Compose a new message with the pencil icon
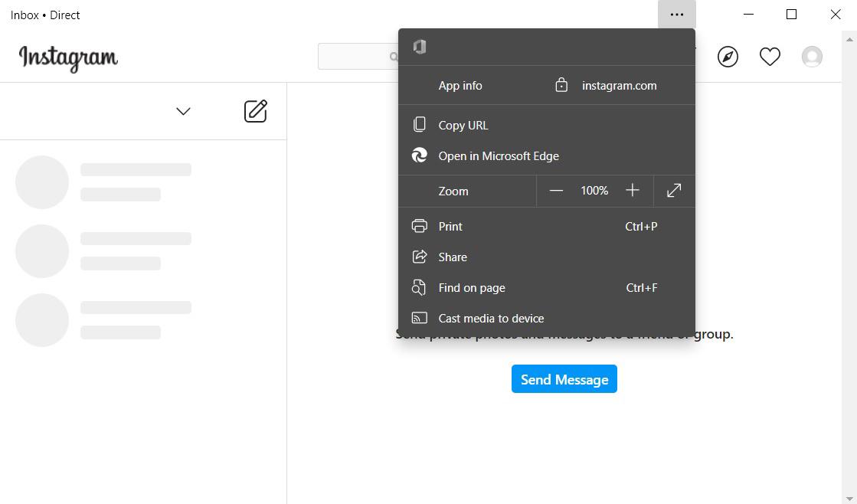Screen dimensions: 857x504 coord(255,111)
